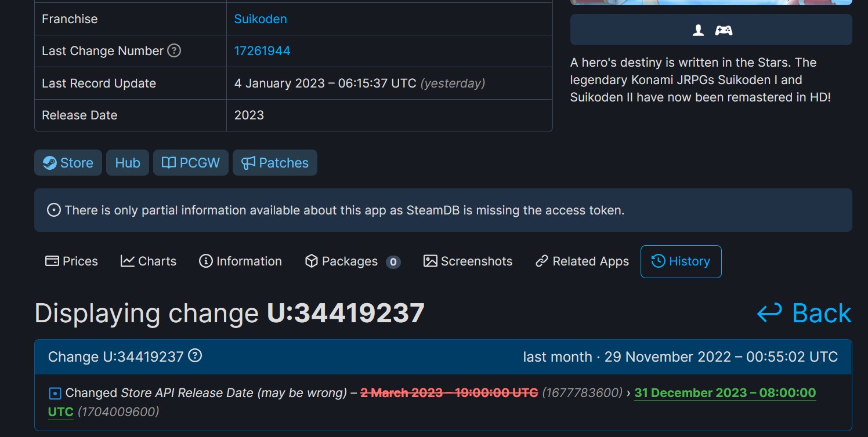Switch to the Prices tab
The image size is (868, 437).
tap(71, 261)
